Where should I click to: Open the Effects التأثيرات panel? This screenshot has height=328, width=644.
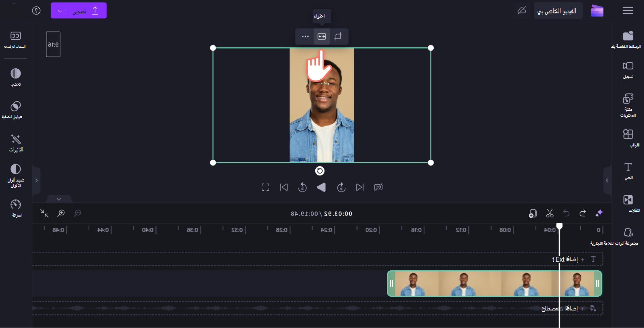(16, 143)
